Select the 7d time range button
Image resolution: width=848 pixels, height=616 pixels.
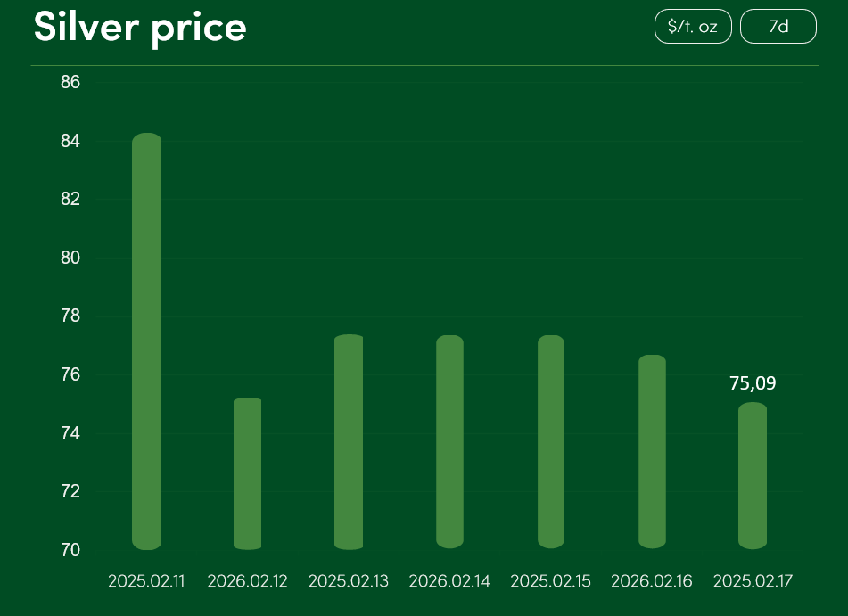point(778,27)
